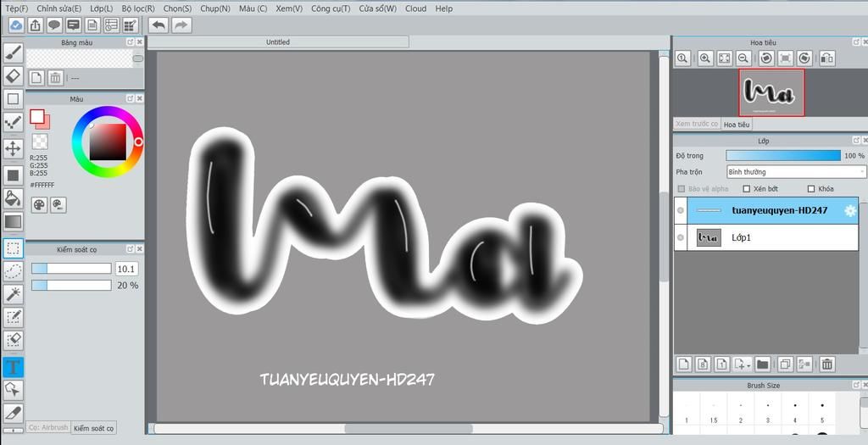Select the Move tool

coord(13,148)
